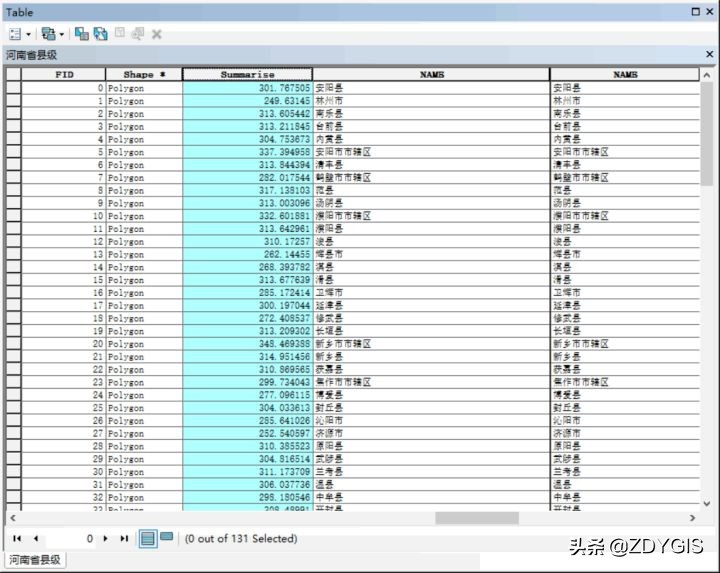Click the Switch Selection icon

(101, 34)
